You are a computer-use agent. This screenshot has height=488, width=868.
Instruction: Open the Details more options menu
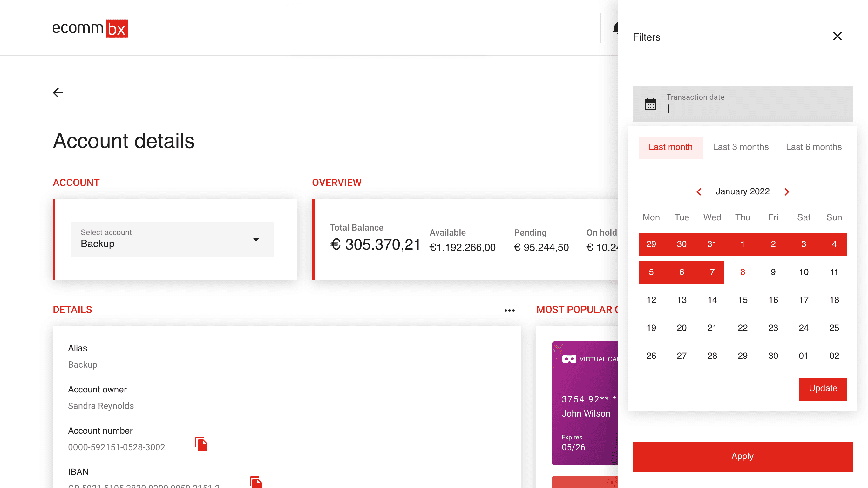pyautogui.click(x=509, y=310)
